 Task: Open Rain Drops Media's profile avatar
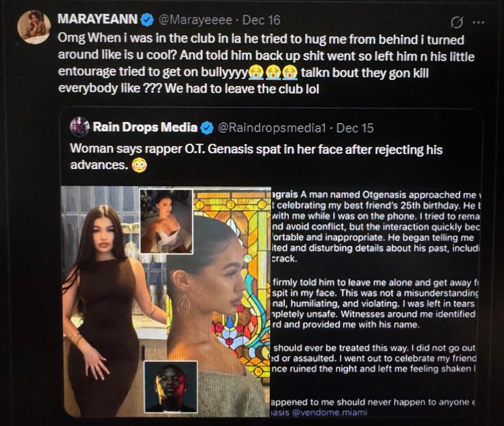coord(79,127)
